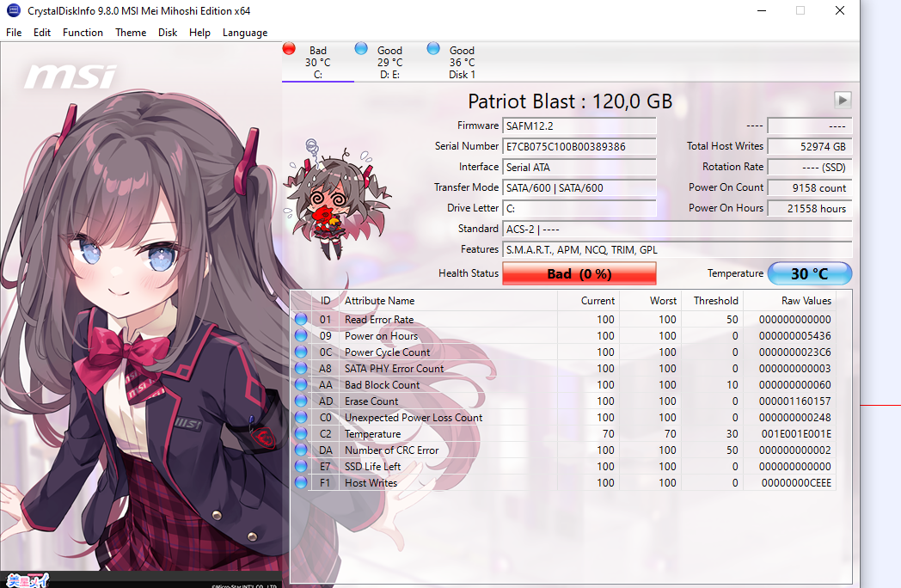901x588 pixels.
Task: Click the Features field
Action: tap(677, 250)
